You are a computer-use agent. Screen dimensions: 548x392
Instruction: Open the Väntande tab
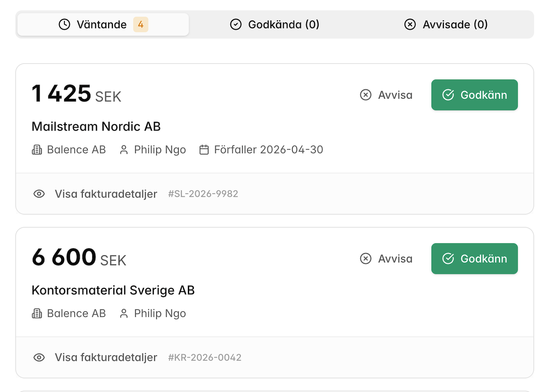tap(103, 24)
